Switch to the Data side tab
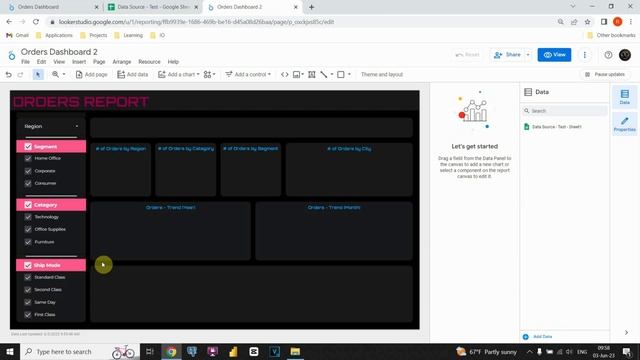This screenshot has height=360, width=640. [x=624, y=97]
